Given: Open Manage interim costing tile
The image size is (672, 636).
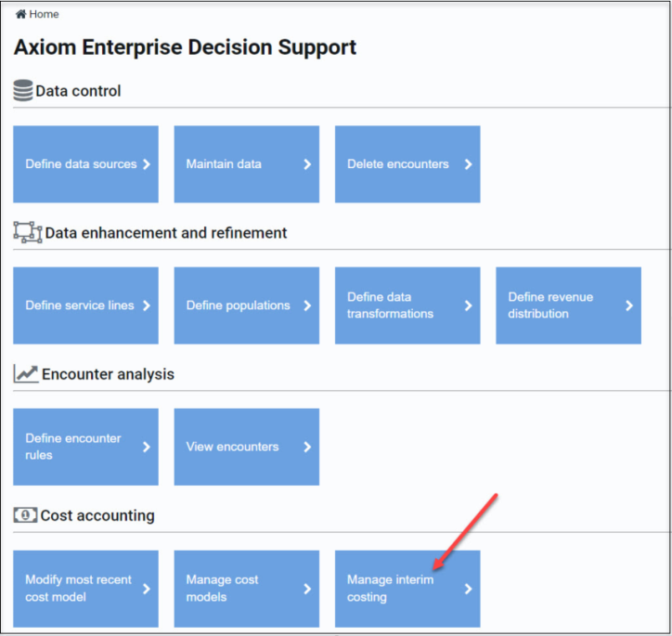Looking at the screenshot, I should 399,589.
